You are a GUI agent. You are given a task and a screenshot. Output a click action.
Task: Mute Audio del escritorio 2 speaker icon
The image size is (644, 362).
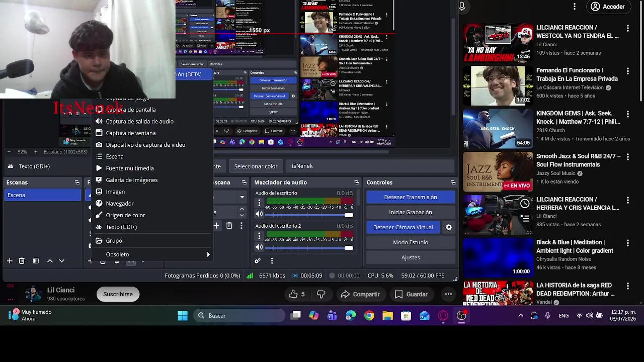[x=259, y=247]
